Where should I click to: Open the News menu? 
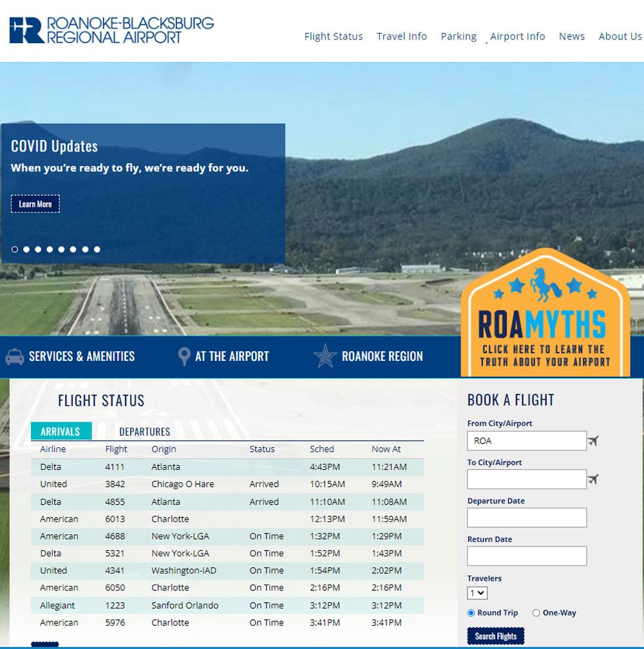(x=572, y=37)
